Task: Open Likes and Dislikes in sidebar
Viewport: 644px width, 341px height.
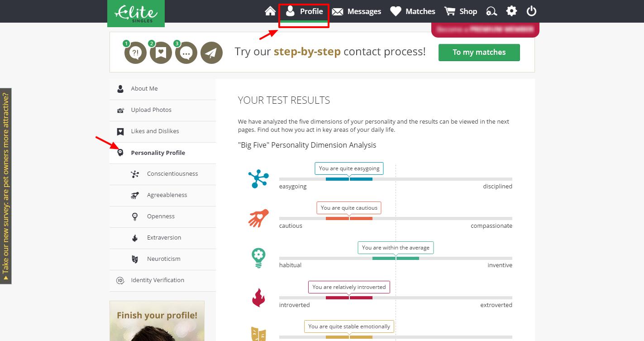Action: click(x=162, y=131)
